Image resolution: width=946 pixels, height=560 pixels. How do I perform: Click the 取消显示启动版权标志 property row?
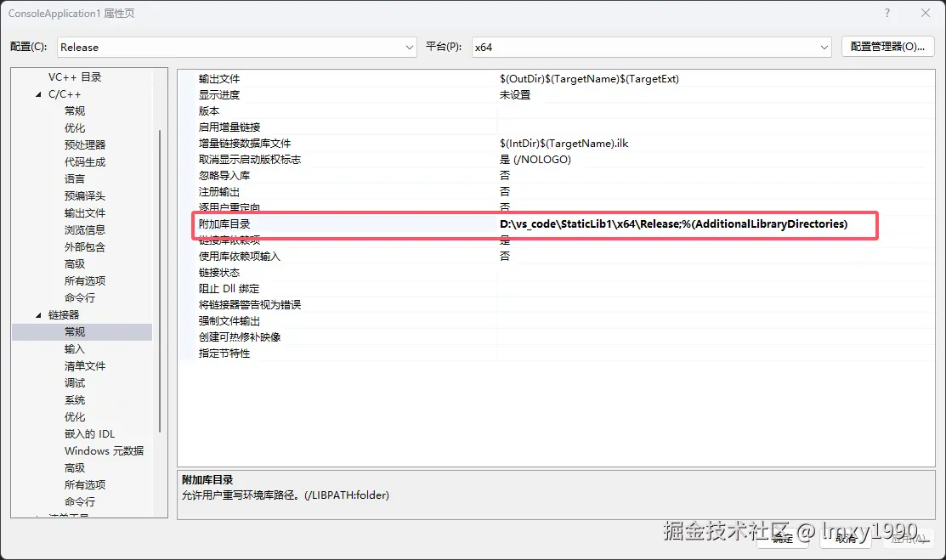[556, 159]
